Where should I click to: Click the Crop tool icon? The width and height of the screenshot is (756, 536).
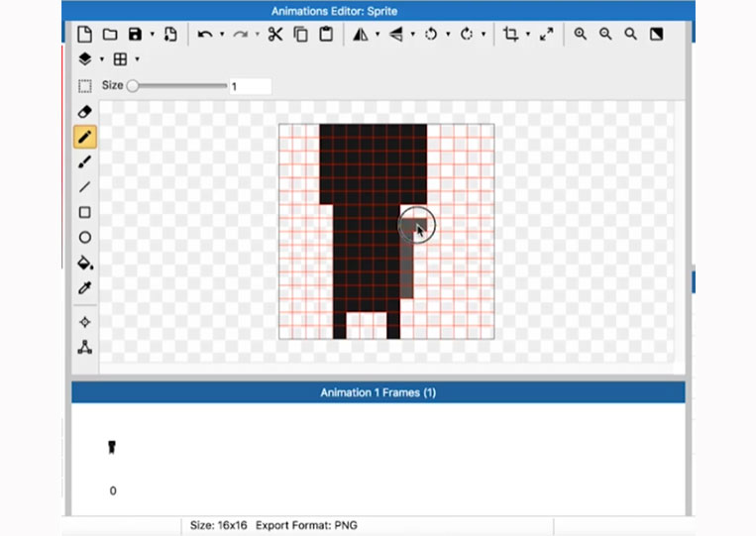point(510,35)
